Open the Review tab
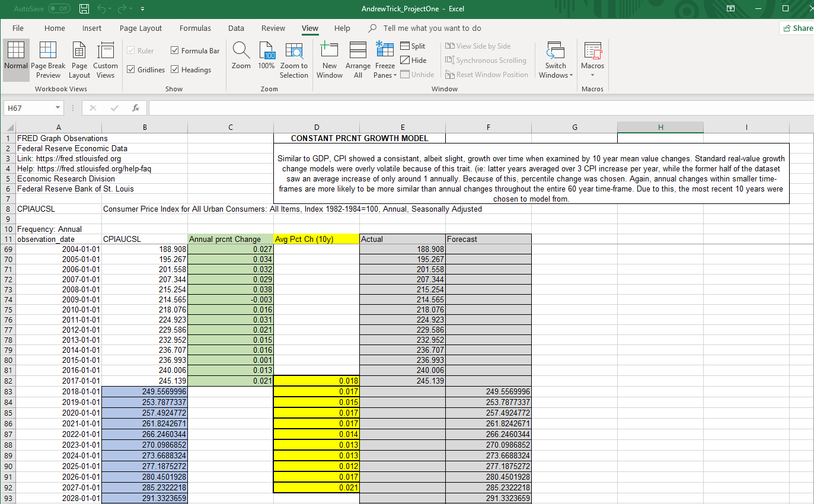 273,28
